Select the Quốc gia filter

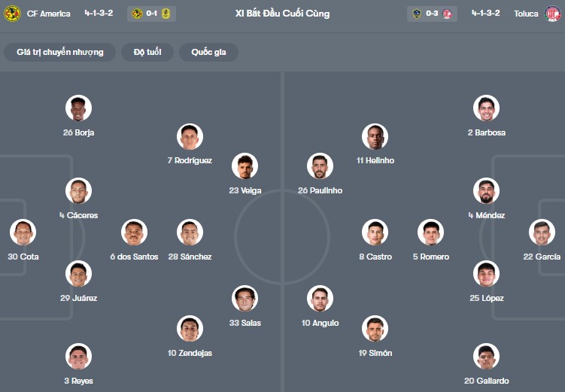click(208, 52)
